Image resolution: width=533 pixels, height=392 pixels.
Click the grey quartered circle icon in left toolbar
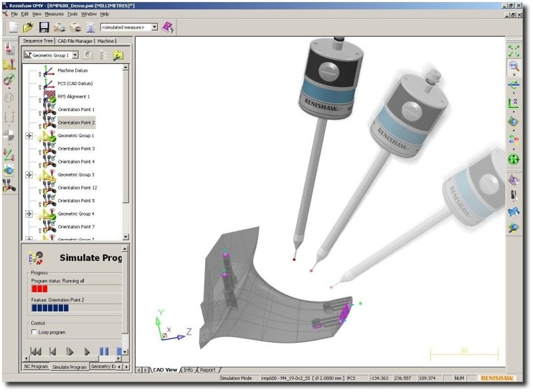pos(9,136)
